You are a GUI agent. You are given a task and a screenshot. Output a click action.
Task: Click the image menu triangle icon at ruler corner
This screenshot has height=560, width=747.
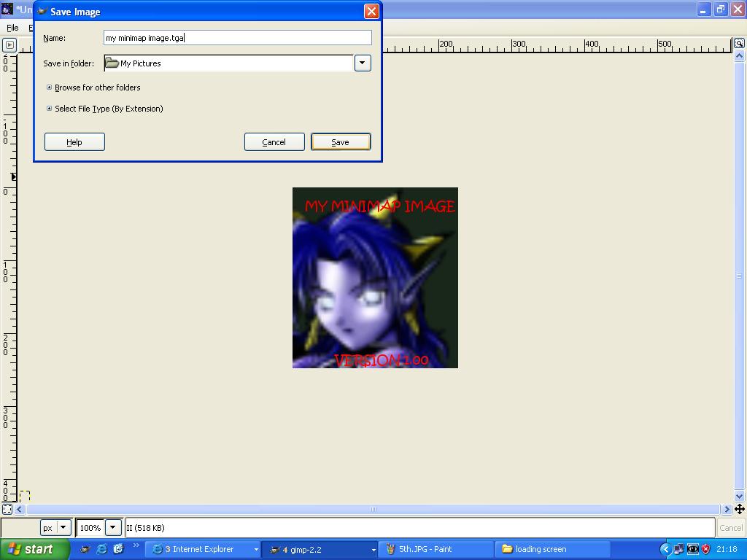pyautogui.click(x=9, y=45)
